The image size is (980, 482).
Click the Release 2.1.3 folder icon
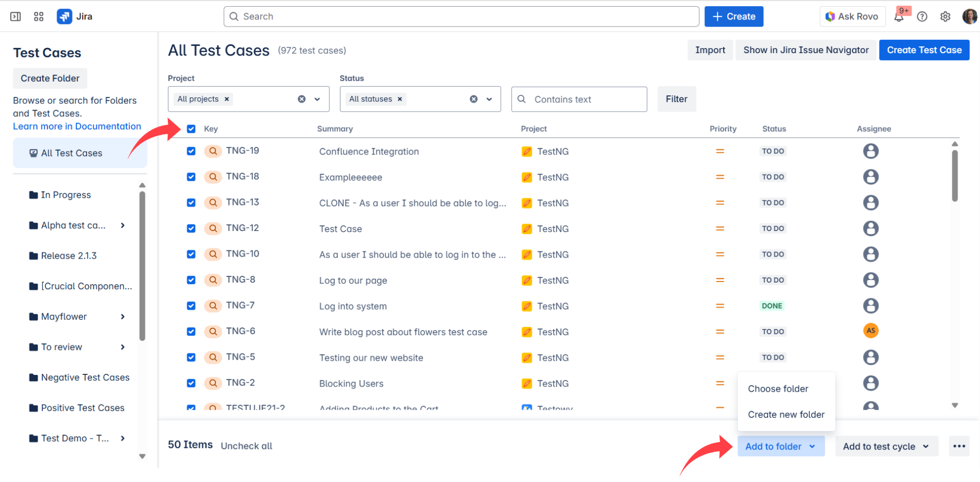(34, 256)
